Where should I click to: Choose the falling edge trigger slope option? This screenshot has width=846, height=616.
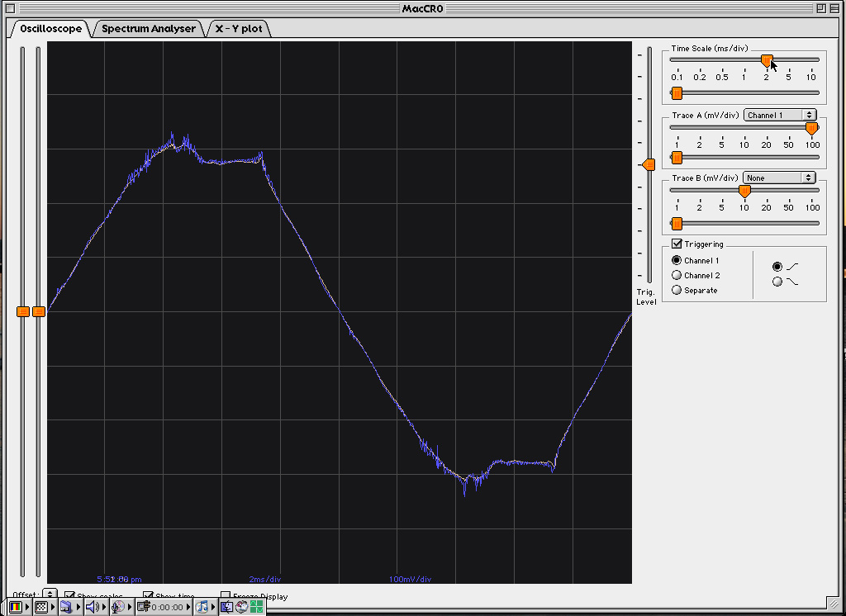pos(777,282)
